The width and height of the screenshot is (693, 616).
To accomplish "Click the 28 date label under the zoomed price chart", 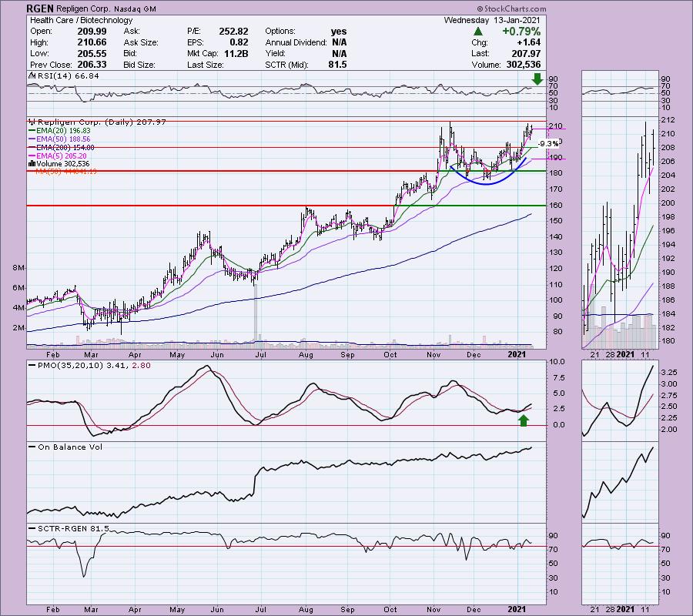I will [610, 354].
